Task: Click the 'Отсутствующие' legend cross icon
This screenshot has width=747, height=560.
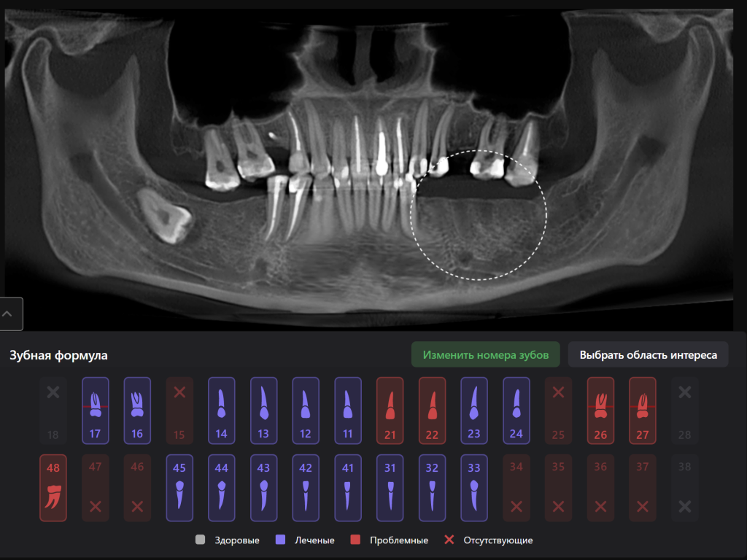Action: pyautogui.click(x=449, y=540)
